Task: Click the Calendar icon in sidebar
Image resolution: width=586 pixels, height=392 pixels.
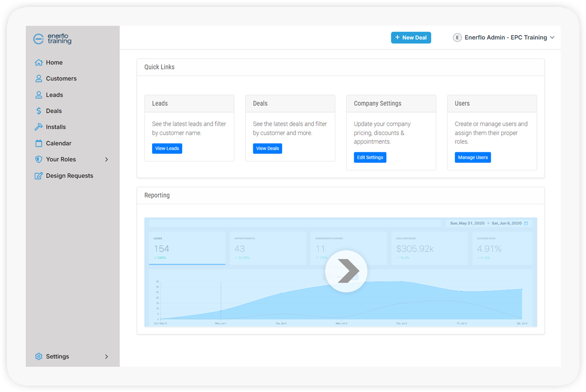Action: click(x=38, y=143)
